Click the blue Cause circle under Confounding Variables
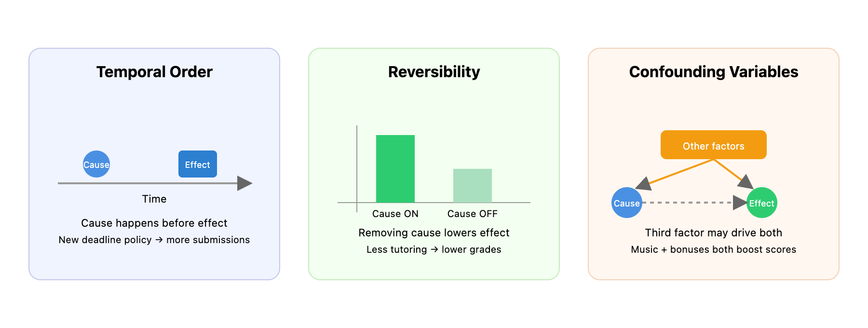This screenshot has height=328, width=868. [627, 203]
